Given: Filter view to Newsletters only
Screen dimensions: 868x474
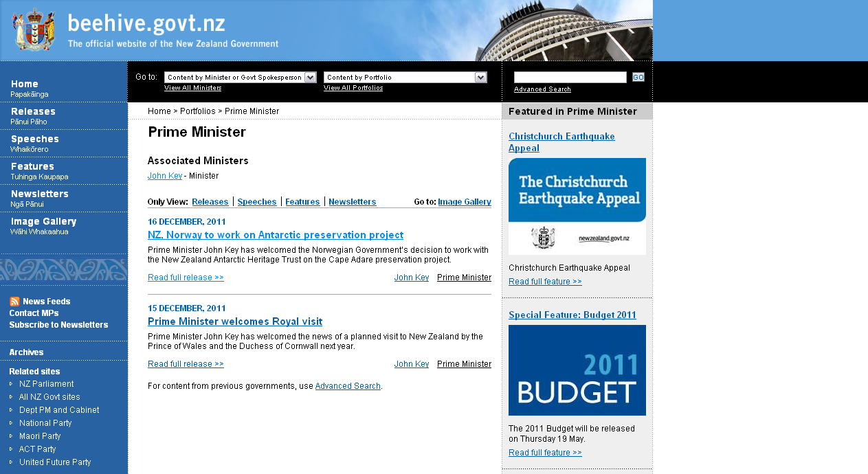Looking at the screenshot, I should [353, 202].
